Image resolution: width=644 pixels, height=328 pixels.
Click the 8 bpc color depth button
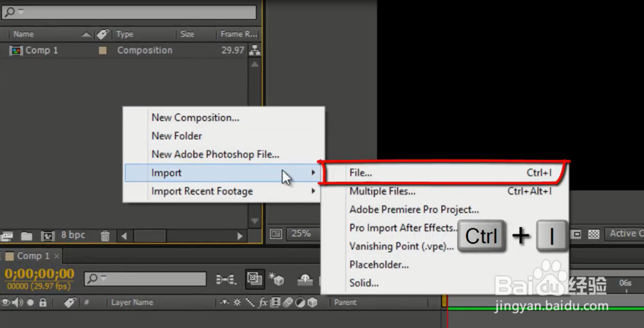[x=73, y=235]
